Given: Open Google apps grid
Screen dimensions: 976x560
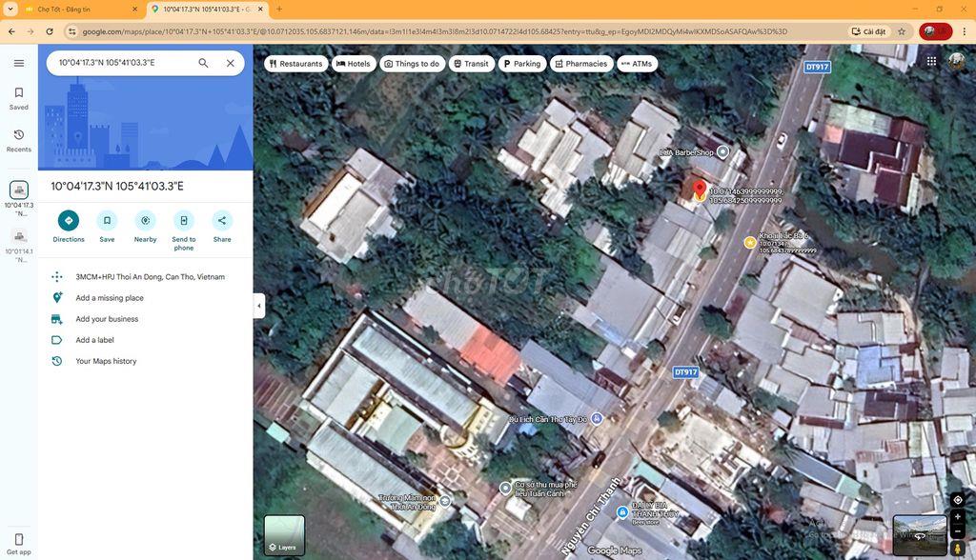Looking at the screenshot, I should (931, 61).
